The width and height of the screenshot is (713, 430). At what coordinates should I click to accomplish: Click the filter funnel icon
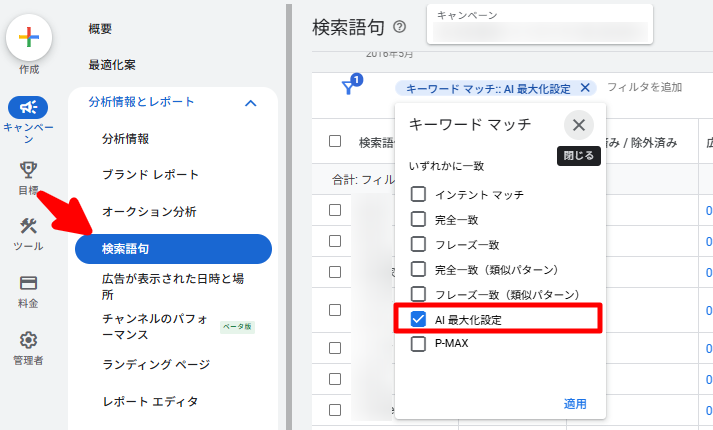click(349, 88)
